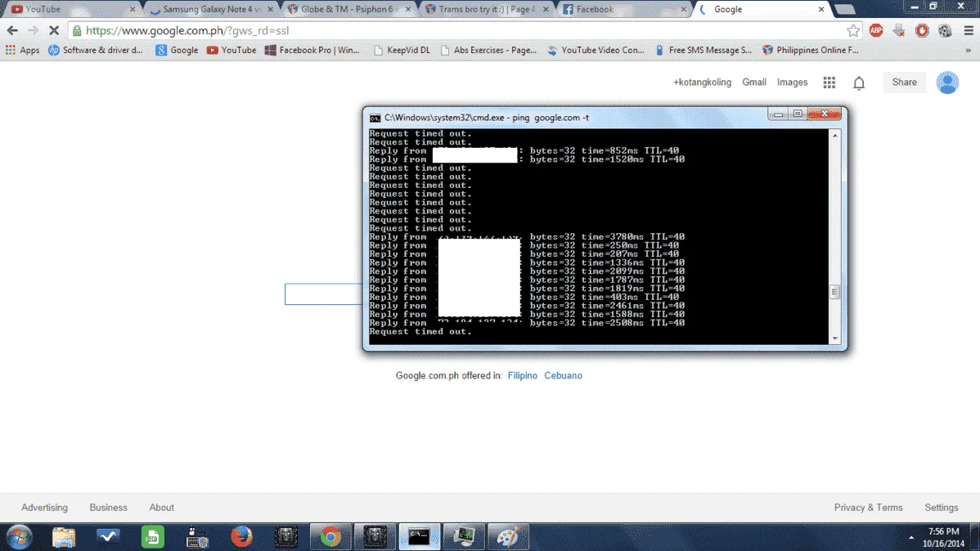Viewport: 980px width, 551px height.
Task: Stop loading the page
Action: (x=54, y=30)
